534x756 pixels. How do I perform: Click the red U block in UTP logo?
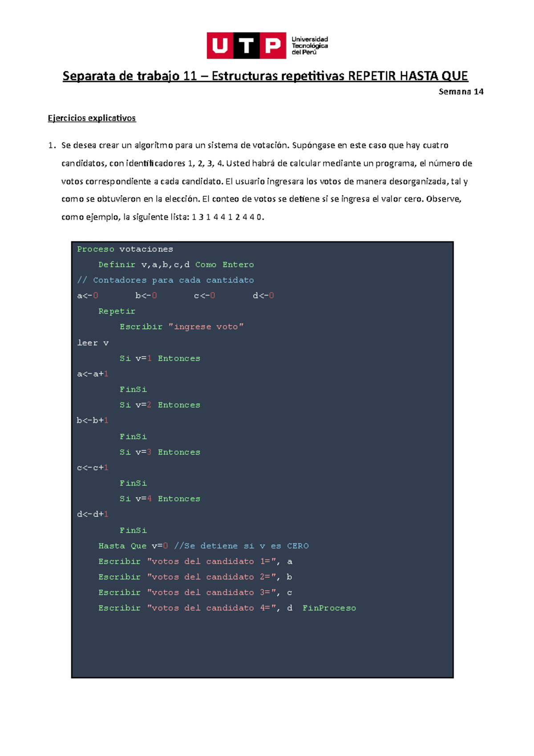click(220, 45)
